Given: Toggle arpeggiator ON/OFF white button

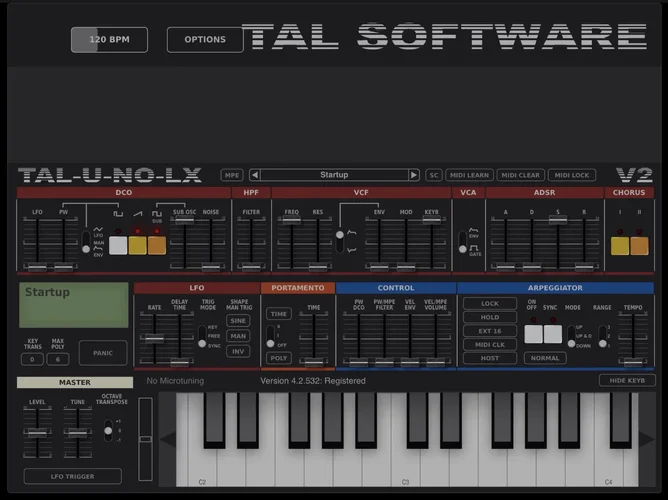Looking at the screenshot, I should (533, 334).
